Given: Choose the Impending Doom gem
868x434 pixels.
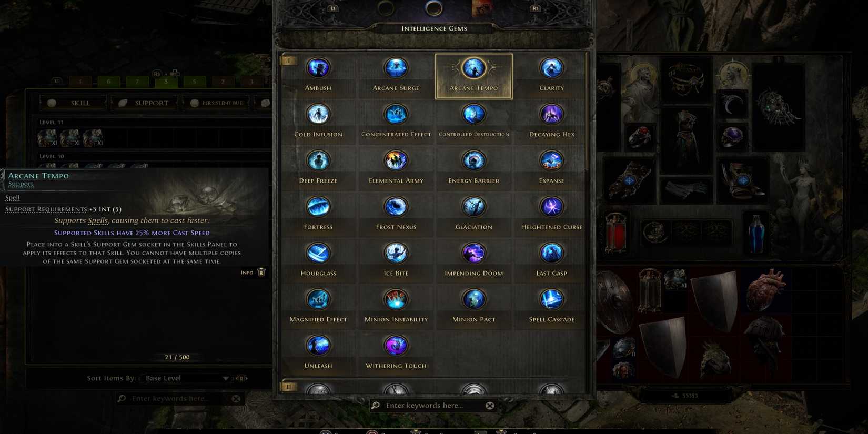Looking at the screenshot, I should (x=473, y=261).
